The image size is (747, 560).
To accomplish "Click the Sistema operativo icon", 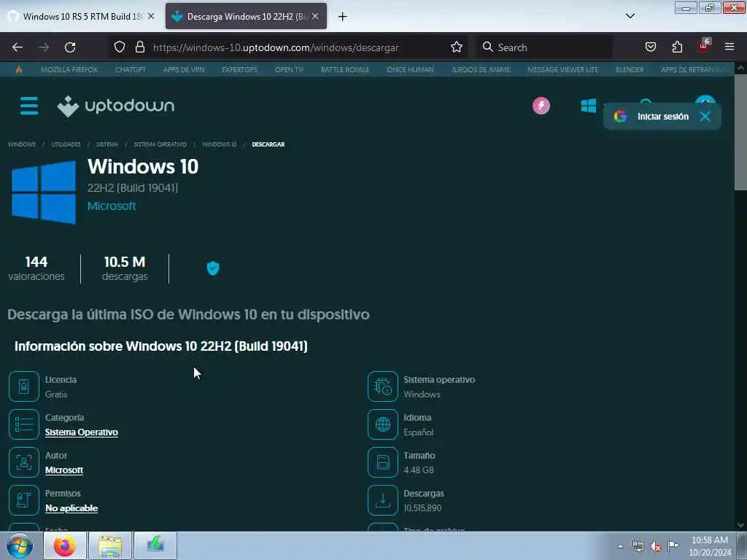I will (x=382, y=386).
